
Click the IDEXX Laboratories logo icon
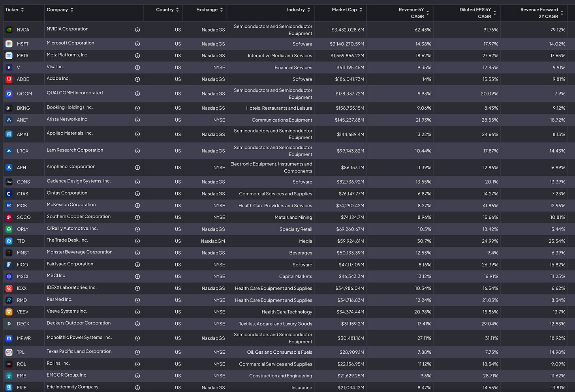[x=9, y=288]
